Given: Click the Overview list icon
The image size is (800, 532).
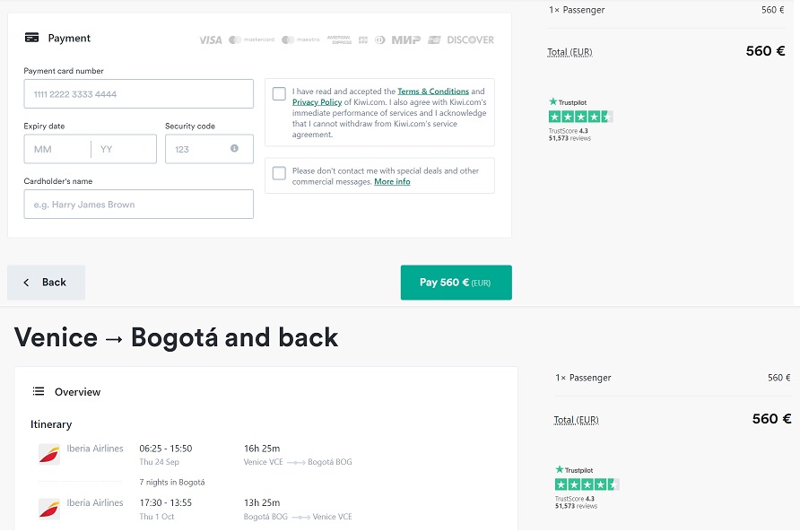Looking at the screenshot, I should pos(39,391).
